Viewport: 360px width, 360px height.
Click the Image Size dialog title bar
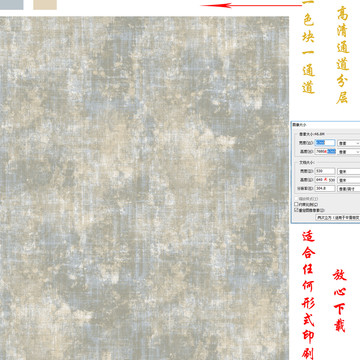(326, 124)
